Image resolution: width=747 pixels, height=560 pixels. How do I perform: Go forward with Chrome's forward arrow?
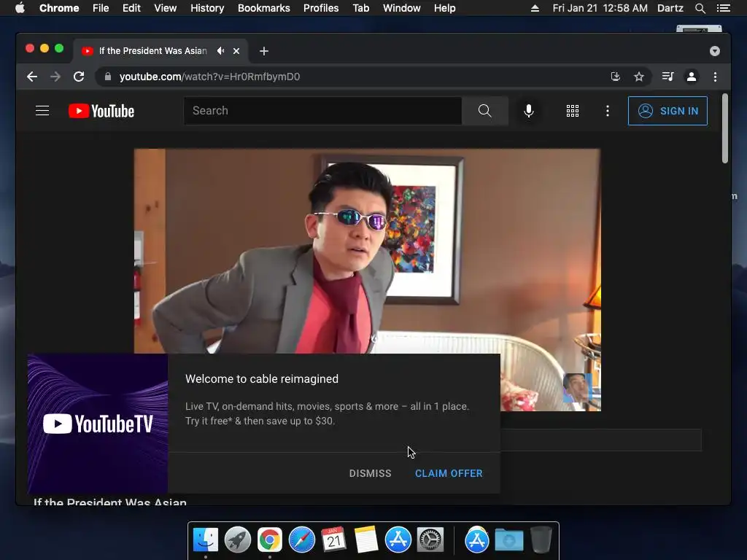(x=55, y=77)
